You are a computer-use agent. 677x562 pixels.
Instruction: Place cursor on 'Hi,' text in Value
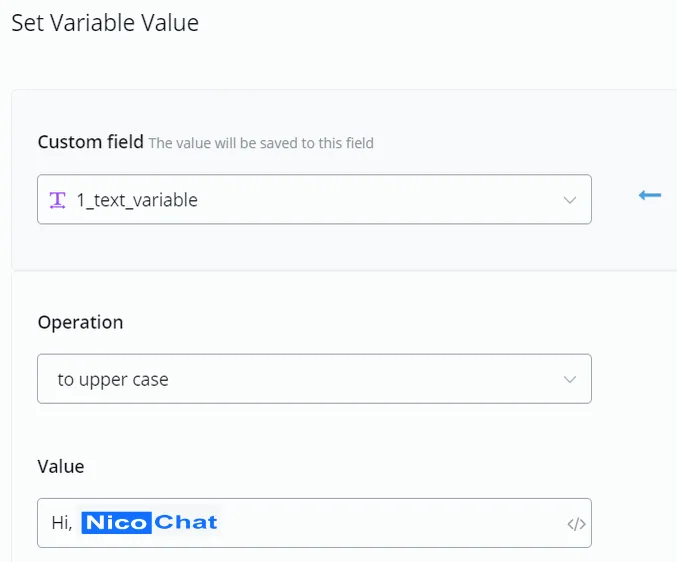coord(62,523)
